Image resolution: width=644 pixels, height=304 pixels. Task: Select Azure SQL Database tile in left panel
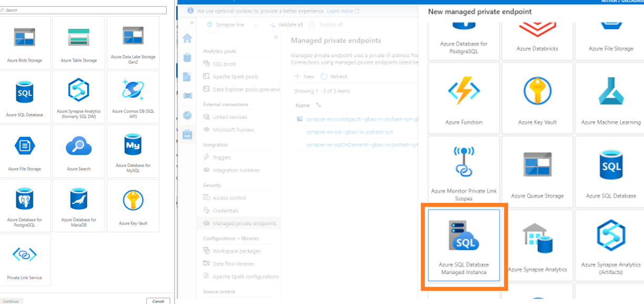25,97
